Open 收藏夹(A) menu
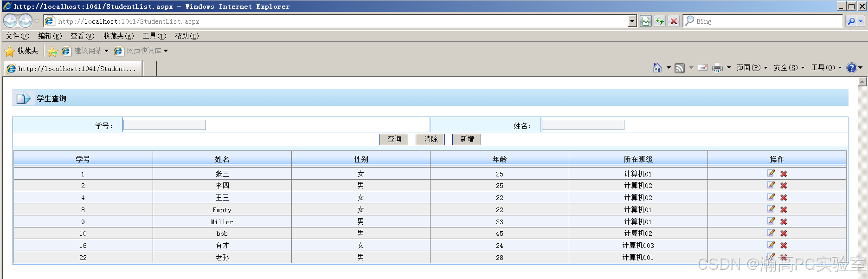Viewport: 868px width, 279px height. coord(119,36)
